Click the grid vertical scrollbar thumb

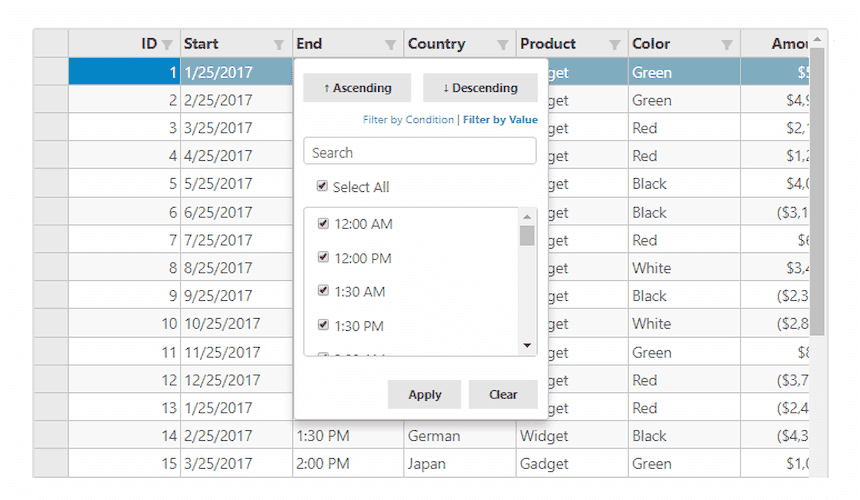tap(817, 192)
